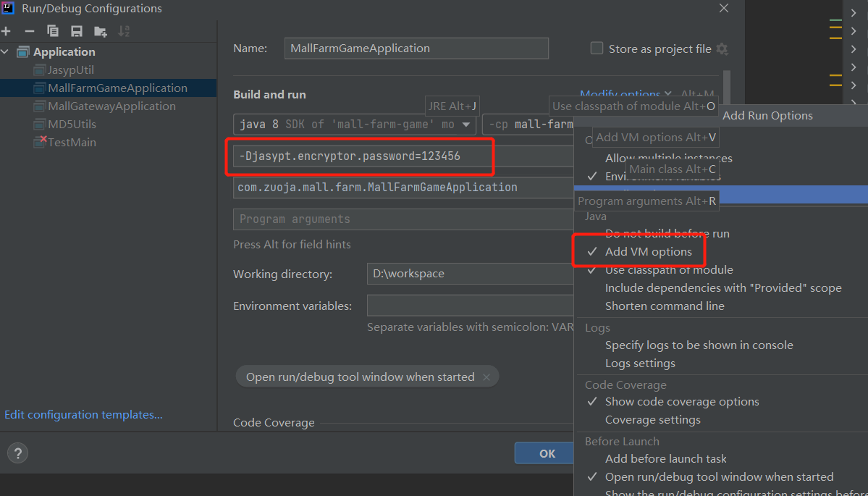The height and width of the screenshot is (496, 868).
Task: Choose Include dependencies with "Provided" scope
Action: click(723, 288)
